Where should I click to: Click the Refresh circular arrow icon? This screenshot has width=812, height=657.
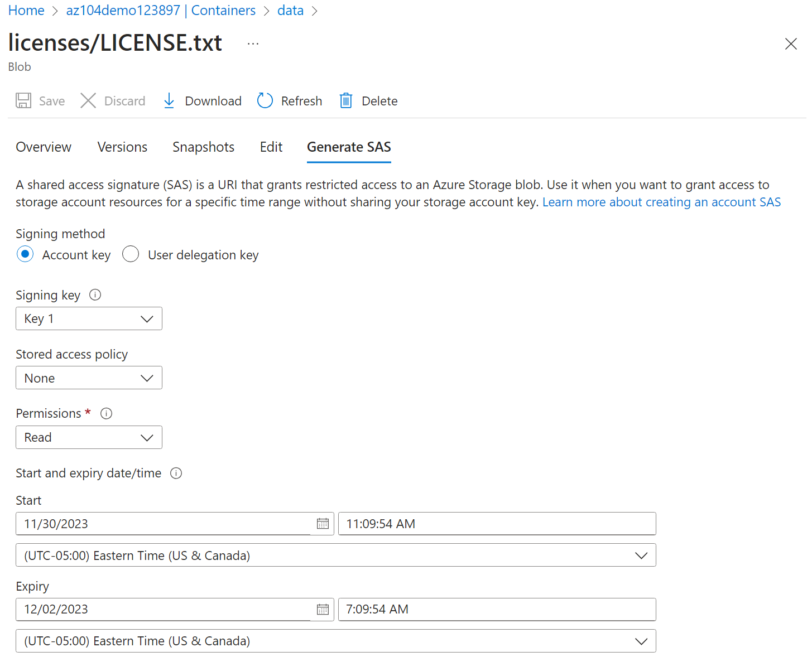(x=265, y=101)
